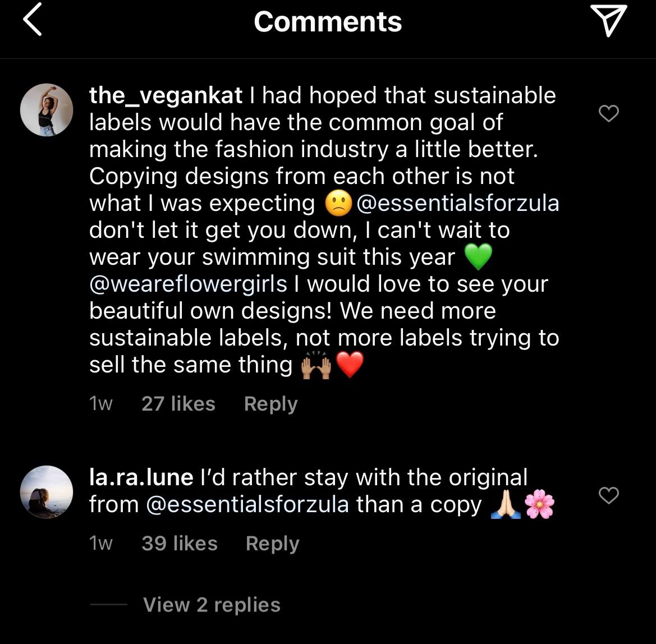This screenshot has height=644, width=656.
Task: Reply to la.ra.lune's comment
Action: pos(272,544)
